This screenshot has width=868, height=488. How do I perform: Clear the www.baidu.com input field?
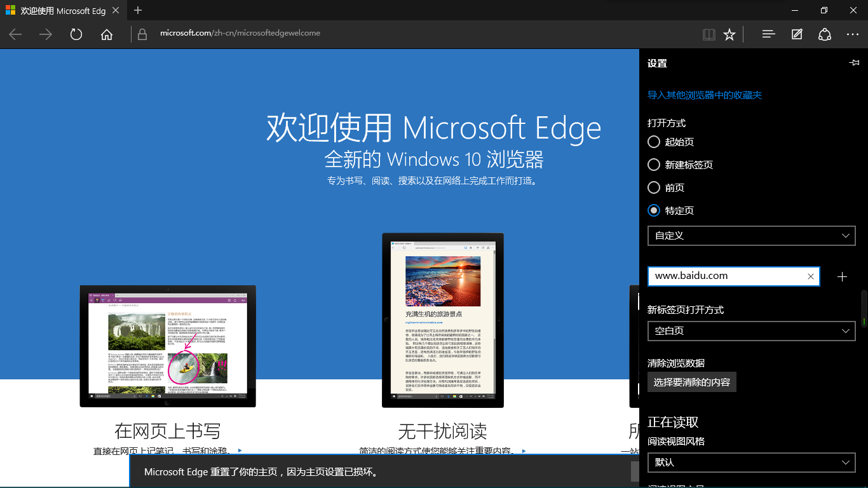click(x=810, y=276)
